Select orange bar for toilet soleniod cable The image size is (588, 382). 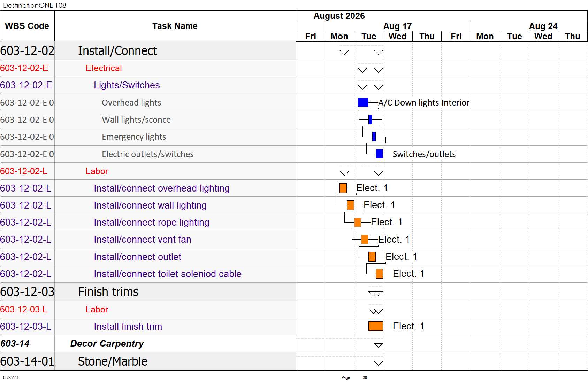click(380, 274)
